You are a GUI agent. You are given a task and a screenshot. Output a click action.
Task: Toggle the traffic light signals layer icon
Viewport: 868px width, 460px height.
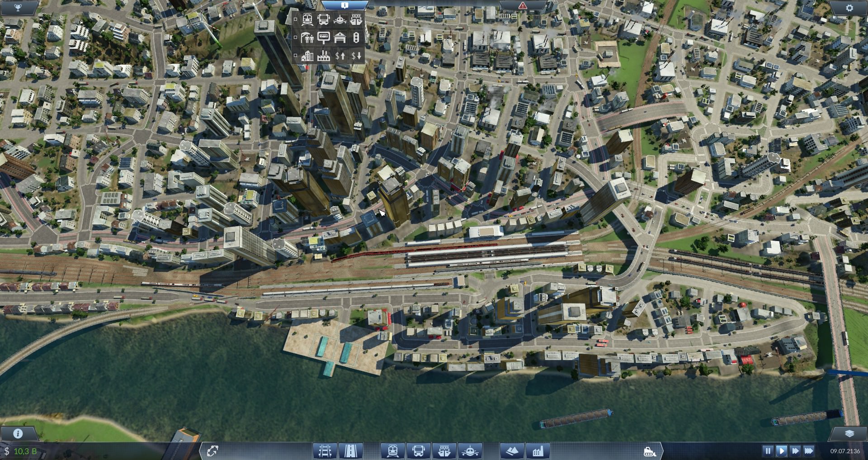356,38
